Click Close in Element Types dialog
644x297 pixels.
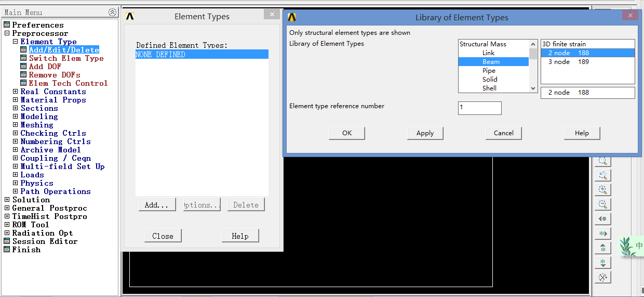pyautogui.click(x=163, y=236)
